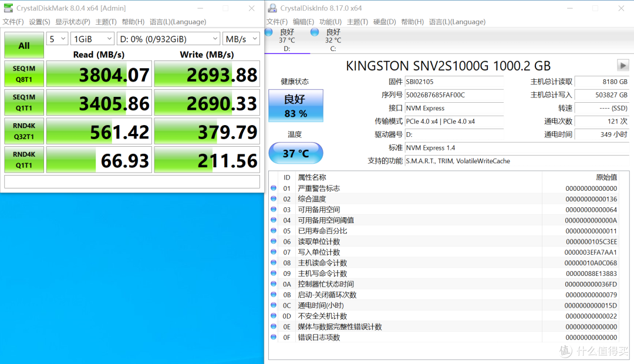Image resolution: width=634 pixels, height=364 pixels.
Task: Open 语言(L)(Language) menu in CrystalDiskMark
Action: pos(178,22)
